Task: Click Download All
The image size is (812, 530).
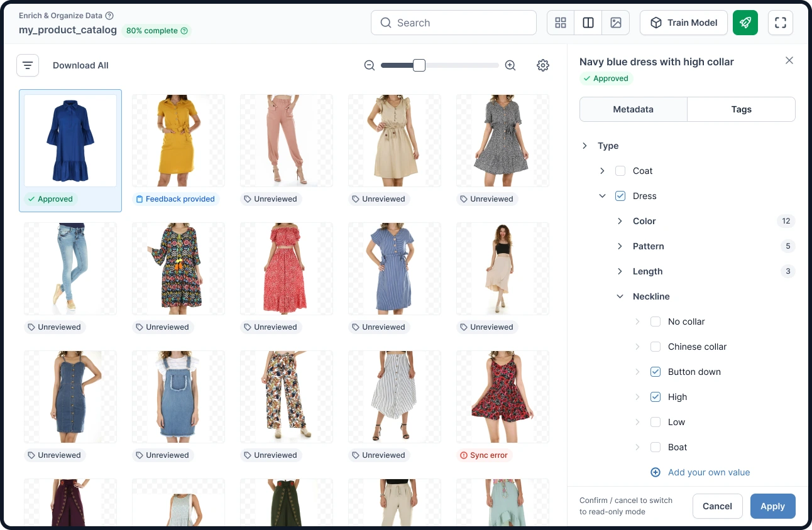Action: pyautogui.click(x=80, y=65)
